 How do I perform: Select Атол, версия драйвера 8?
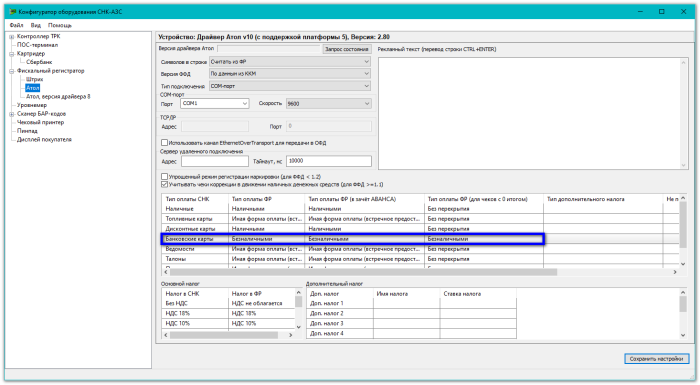pos(58,96)
